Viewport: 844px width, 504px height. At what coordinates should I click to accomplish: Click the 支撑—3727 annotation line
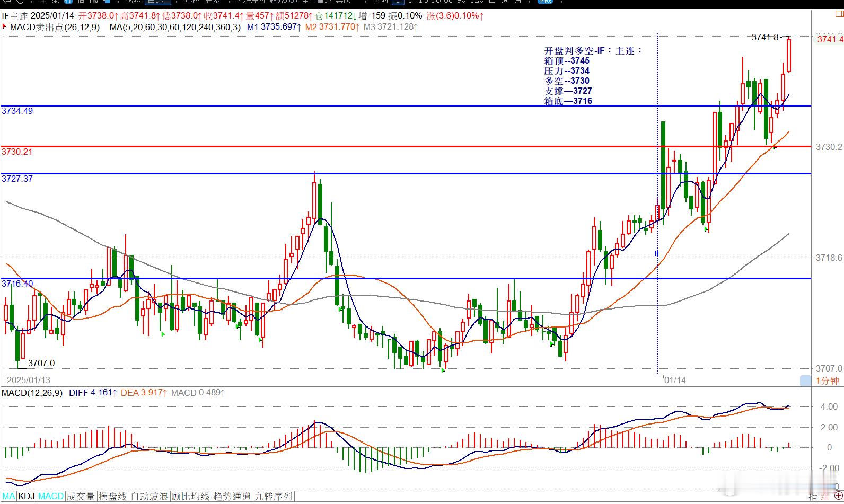click(568, 91)
